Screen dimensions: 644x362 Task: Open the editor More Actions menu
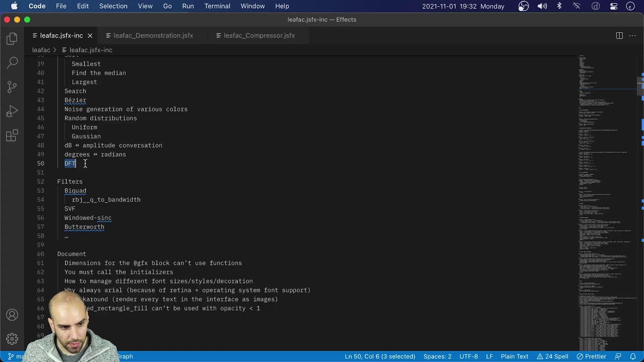(633, 36)
